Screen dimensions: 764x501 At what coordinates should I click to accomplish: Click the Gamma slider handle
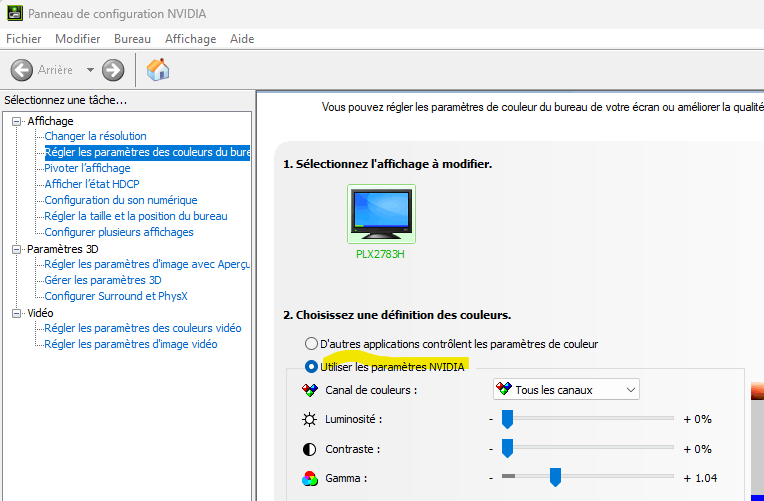[555, 477]
